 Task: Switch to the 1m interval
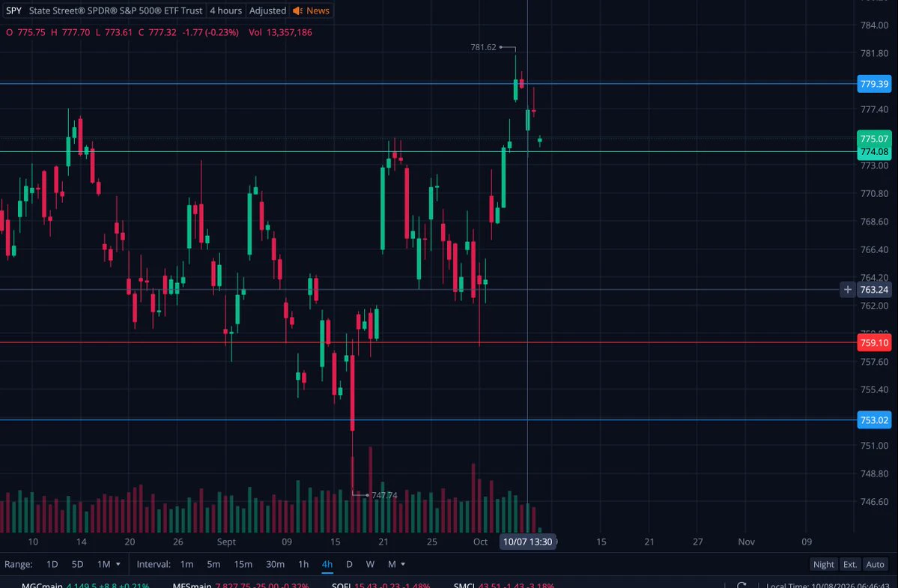[x=186, y=565]
